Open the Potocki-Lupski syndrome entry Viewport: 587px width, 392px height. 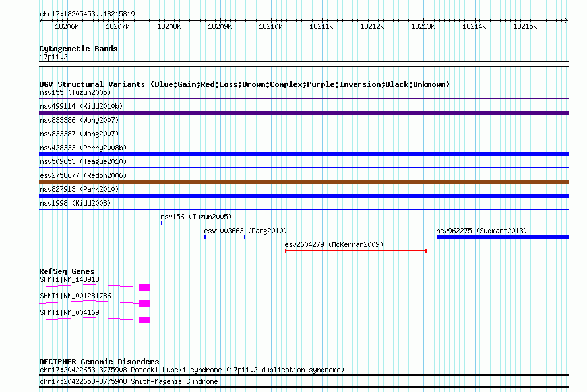pos(192,370)
